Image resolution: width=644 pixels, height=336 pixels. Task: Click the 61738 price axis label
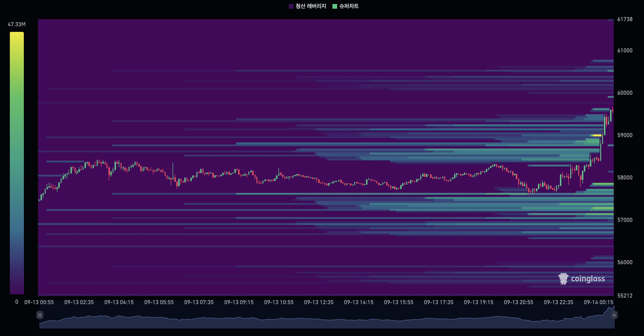pyautogui.click(x=625, y=19)
